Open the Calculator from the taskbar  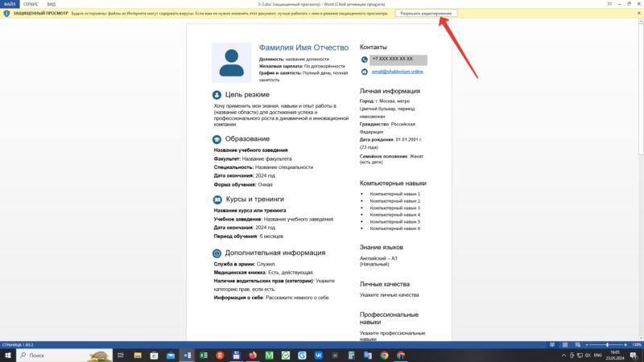[351, 356]
